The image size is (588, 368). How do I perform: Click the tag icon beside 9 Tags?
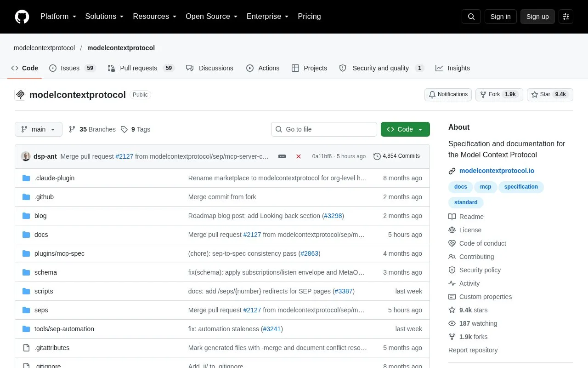[124, 130]
